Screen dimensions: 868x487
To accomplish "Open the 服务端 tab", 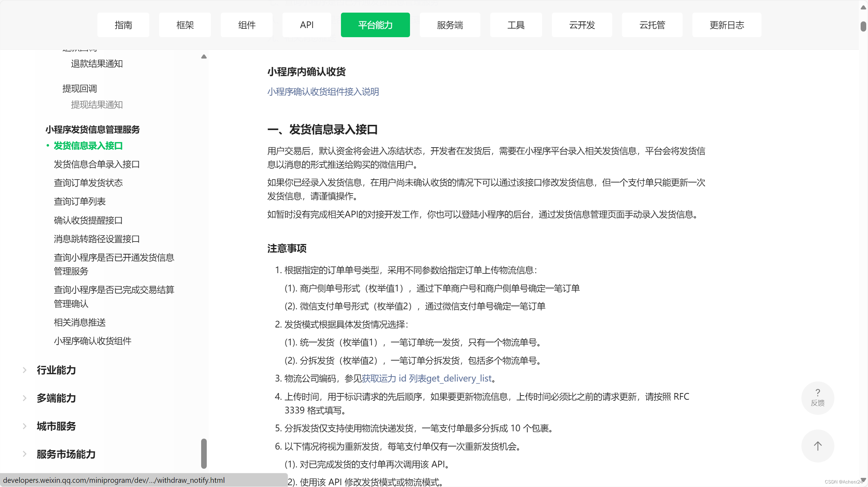I will pyautogui.click(x=450, y=25).
